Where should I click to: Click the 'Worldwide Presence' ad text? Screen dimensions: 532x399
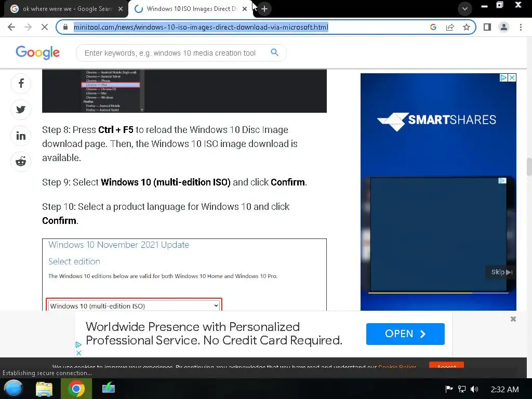(214, 334)
